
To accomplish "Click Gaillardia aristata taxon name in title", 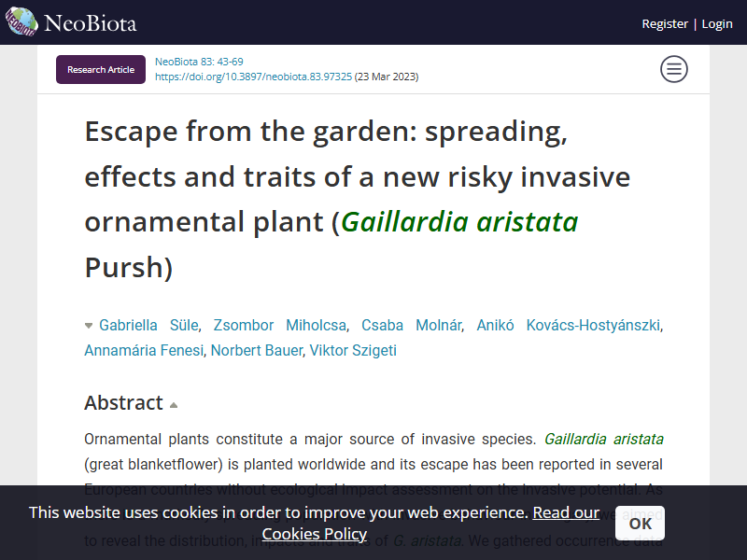I will pyautogui.click(x=459, y=222).
